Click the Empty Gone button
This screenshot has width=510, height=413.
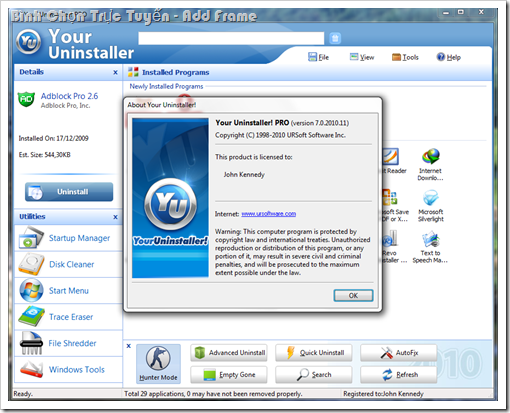(229, 375)
